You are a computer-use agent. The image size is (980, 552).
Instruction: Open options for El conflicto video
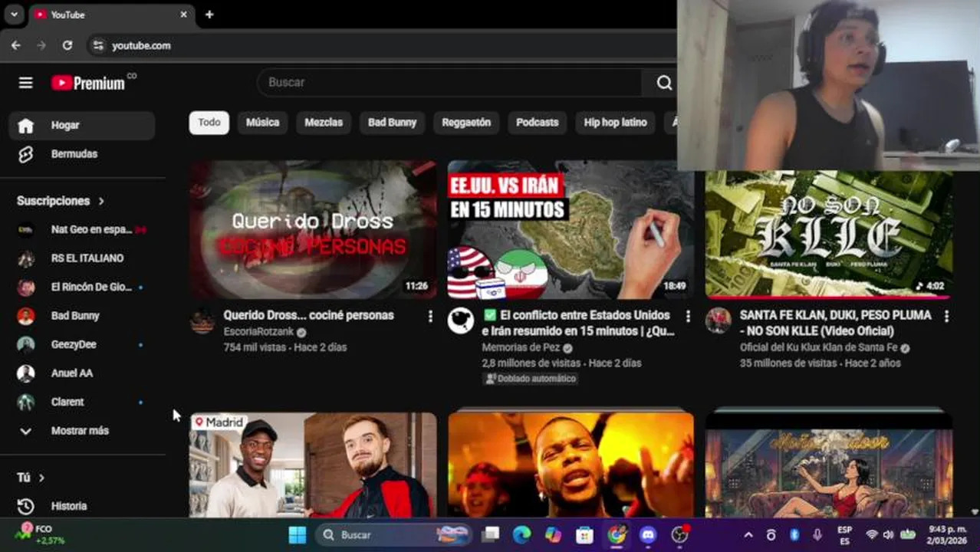(688, 316)
